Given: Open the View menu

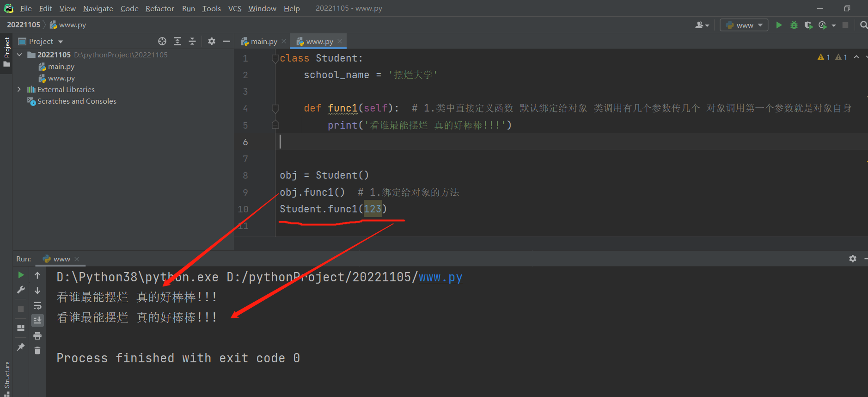Looking at the screenshot, I should tap(67, 8).
